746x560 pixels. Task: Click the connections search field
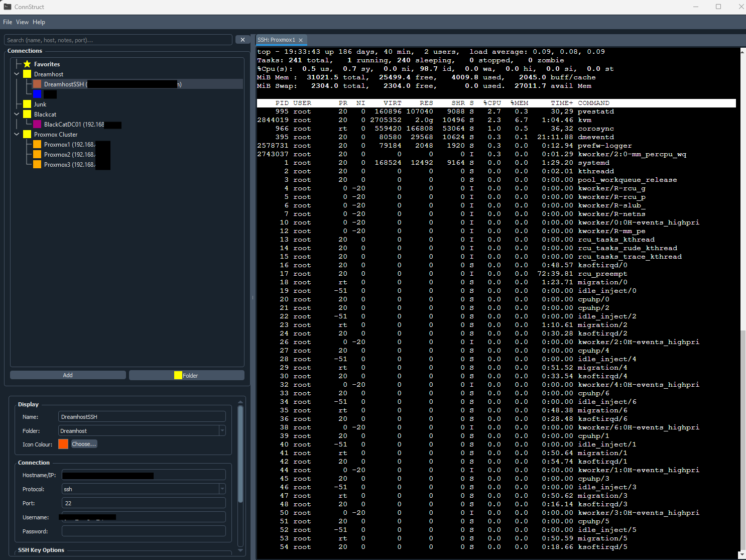coord(118,40)
